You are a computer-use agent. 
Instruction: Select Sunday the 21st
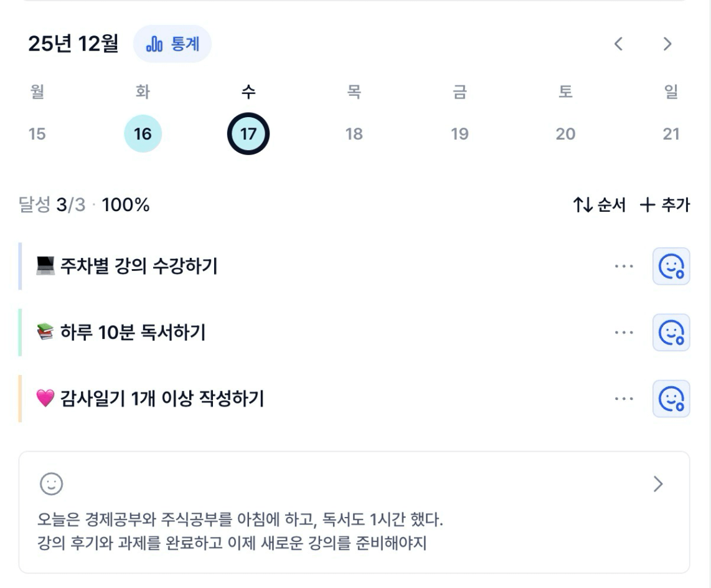(x=671, y=134)
